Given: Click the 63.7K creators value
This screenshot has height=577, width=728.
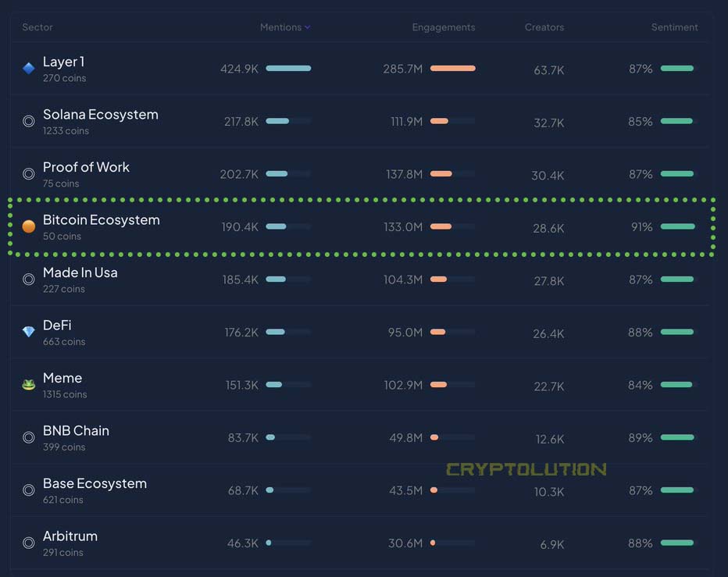Looking at the screenshot, I should (x=549, y=70).
